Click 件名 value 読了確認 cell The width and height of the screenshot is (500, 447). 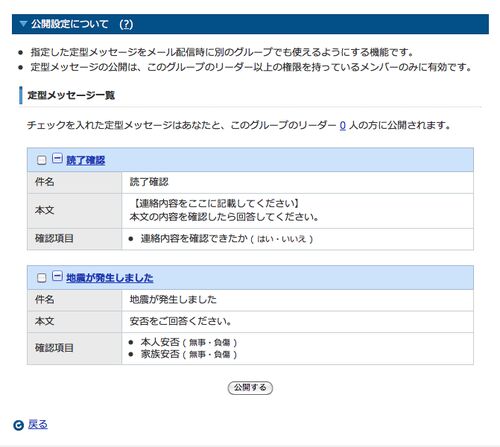[297, 182]
